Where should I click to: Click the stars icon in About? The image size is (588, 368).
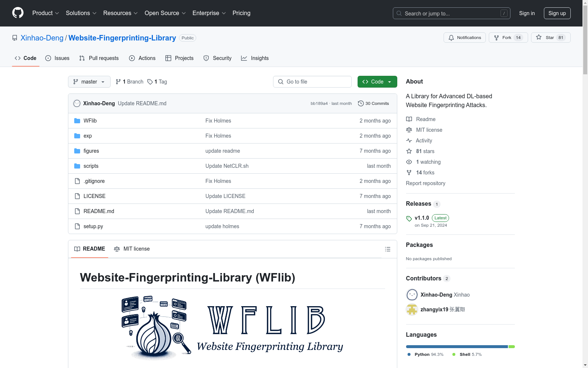409,151
